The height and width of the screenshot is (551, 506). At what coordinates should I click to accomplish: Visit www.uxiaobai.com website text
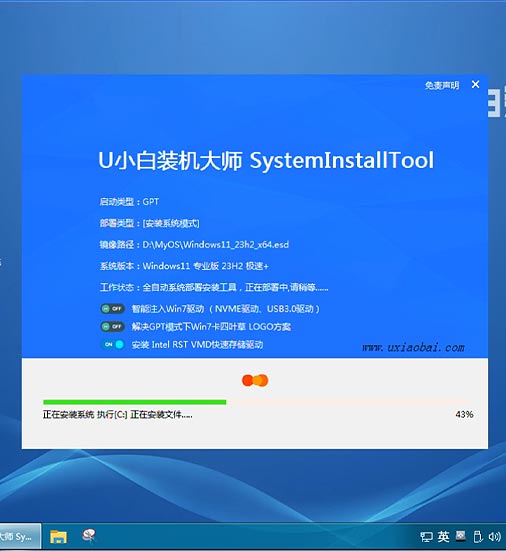pos(413,348)
